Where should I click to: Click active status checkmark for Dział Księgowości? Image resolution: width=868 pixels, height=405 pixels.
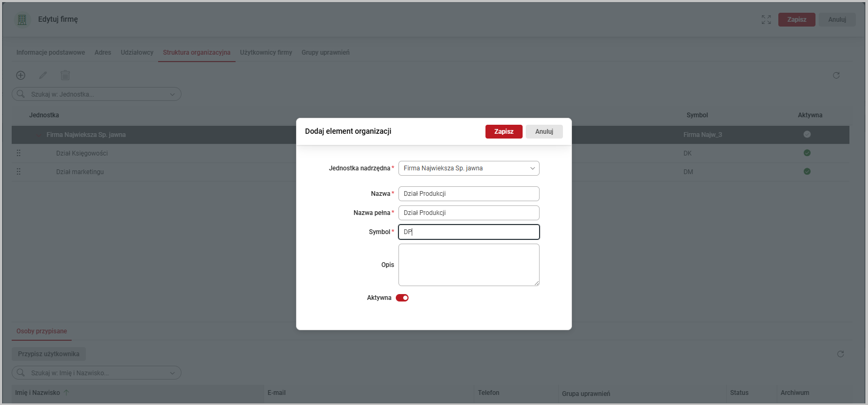click(807, 153)
